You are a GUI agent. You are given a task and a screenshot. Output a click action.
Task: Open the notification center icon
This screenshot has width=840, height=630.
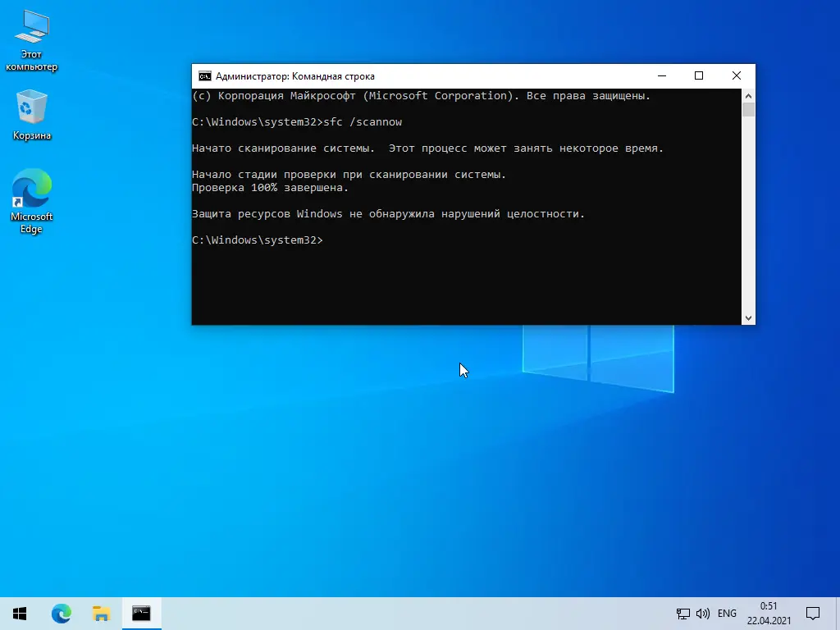[x=813, y=614]
